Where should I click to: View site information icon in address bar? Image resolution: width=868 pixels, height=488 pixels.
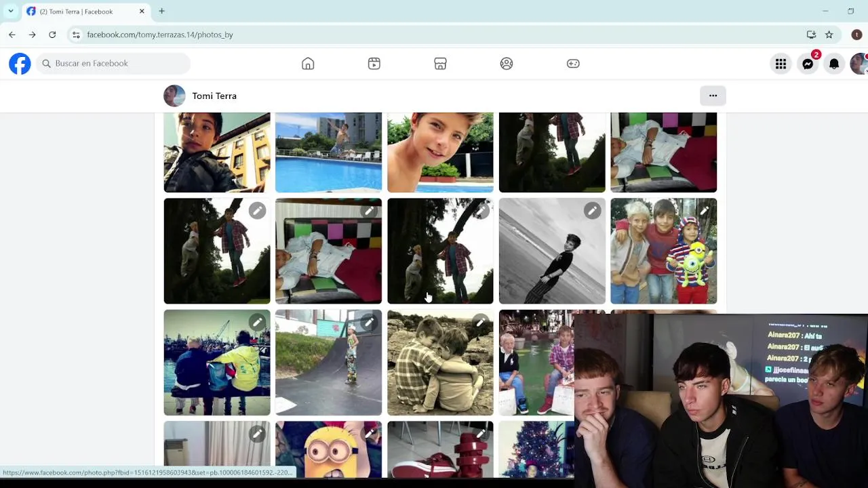[x=76, y=35]
